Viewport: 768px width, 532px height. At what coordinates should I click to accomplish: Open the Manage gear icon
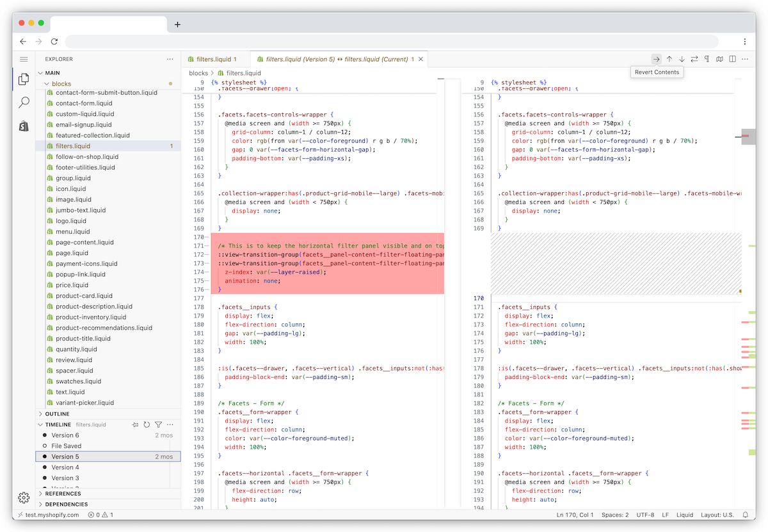coord(24,497)
